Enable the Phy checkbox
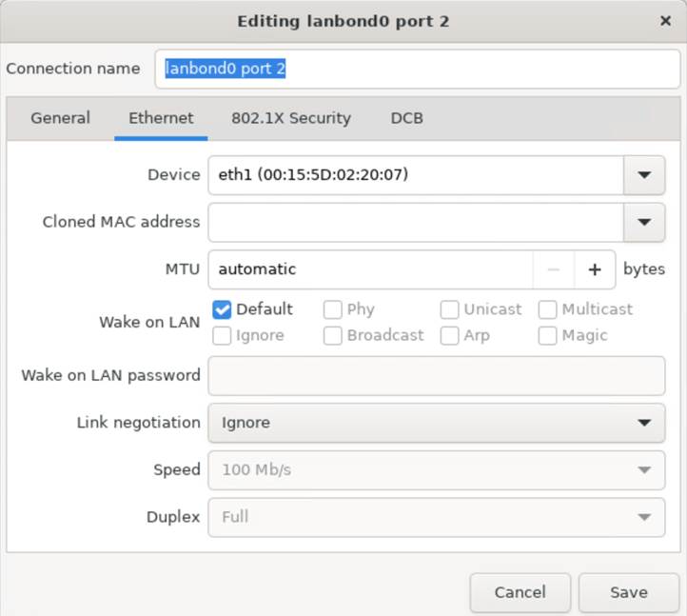This screenshot has height=616, width=687. click(x=332, y=309)
